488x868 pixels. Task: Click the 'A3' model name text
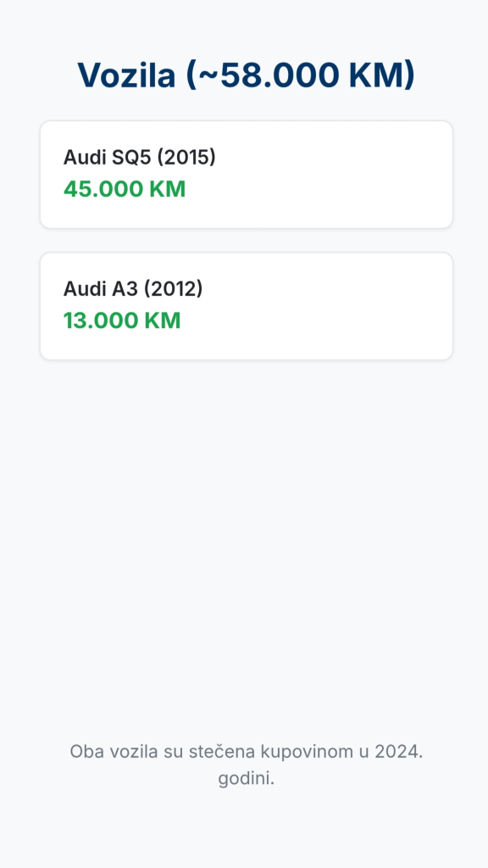(125, 289)
